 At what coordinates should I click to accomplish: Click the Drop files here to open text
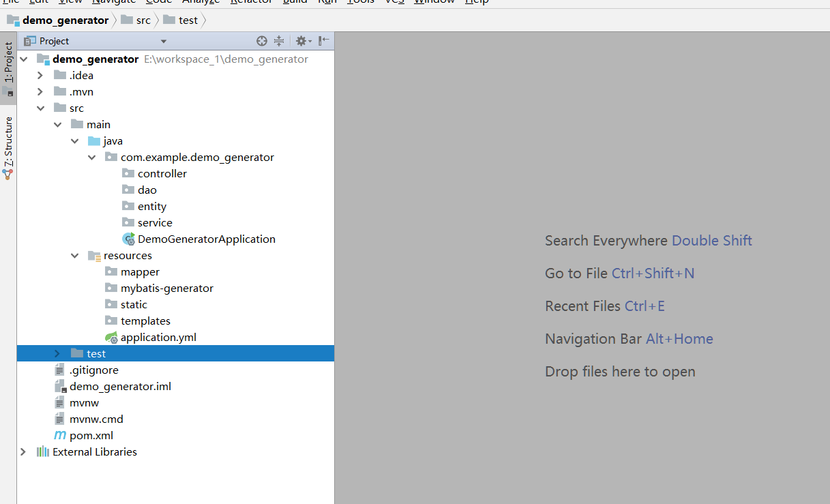click(620, 371)
